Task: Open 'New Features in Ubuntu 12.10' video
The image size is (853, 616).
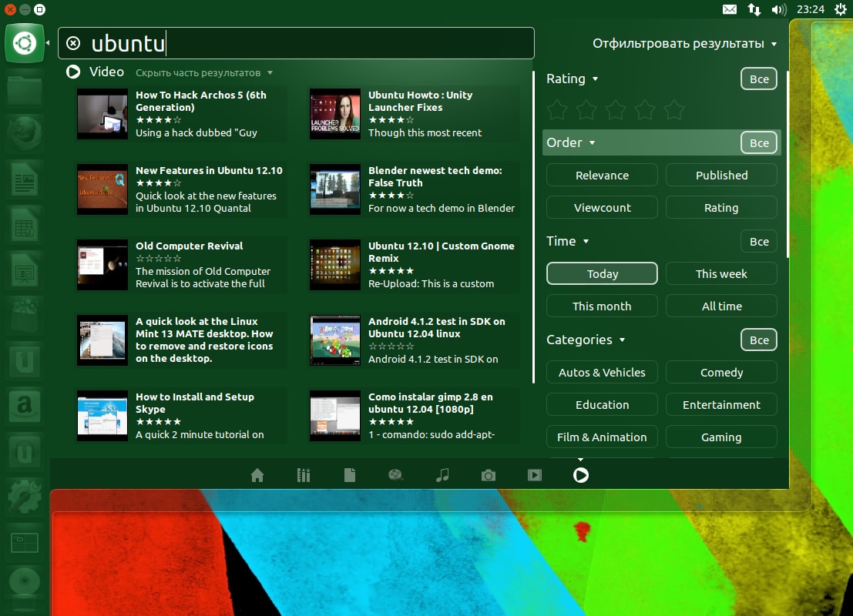Action: (x=181, y=189)
